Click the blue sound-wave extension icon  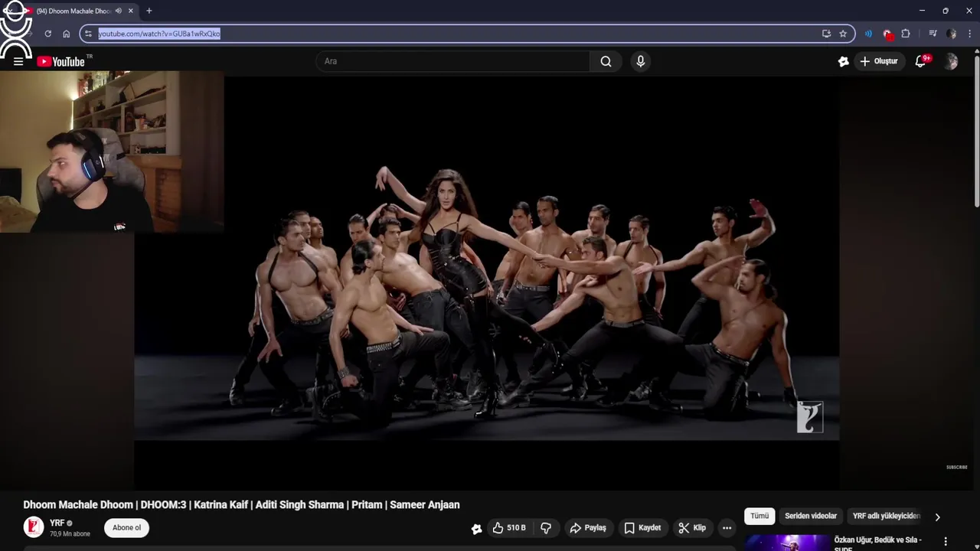coord(868,34)
